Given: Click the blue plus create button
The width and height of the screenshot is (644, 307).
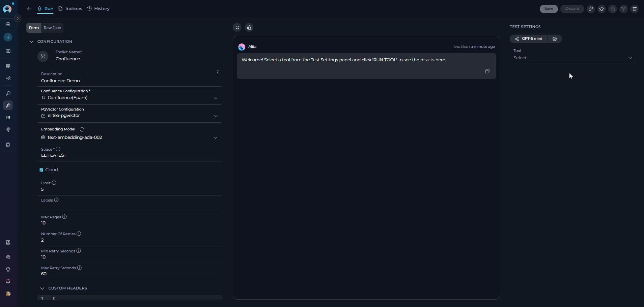Looking at the screenshot, I should [8, 37].
